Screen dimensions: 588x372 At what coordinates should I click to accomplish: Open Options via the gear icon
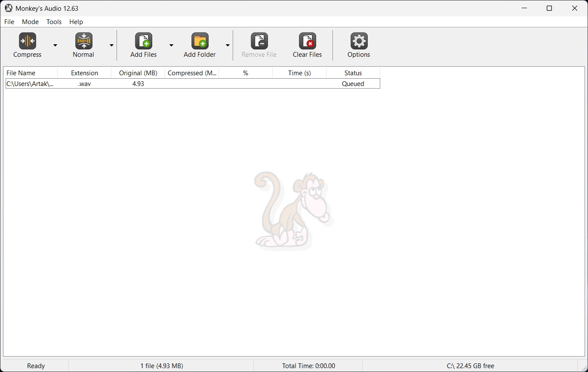pyautogui.click(x=359, y=41)
